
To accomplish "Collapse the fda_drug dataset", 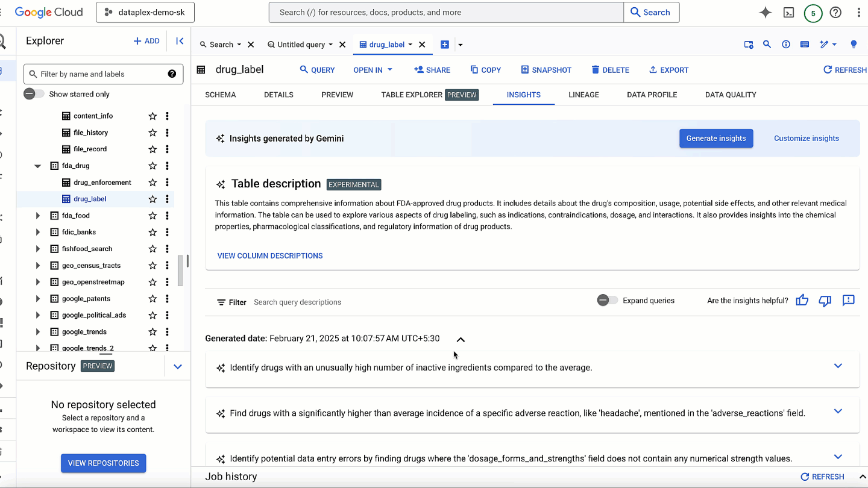I will (x=38, y=166).
